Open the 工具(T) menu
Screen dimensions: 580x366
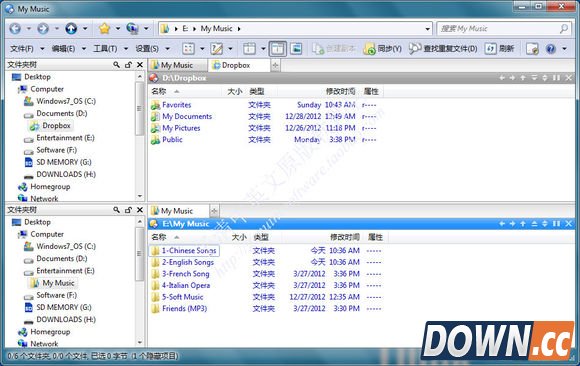[105, 48]
